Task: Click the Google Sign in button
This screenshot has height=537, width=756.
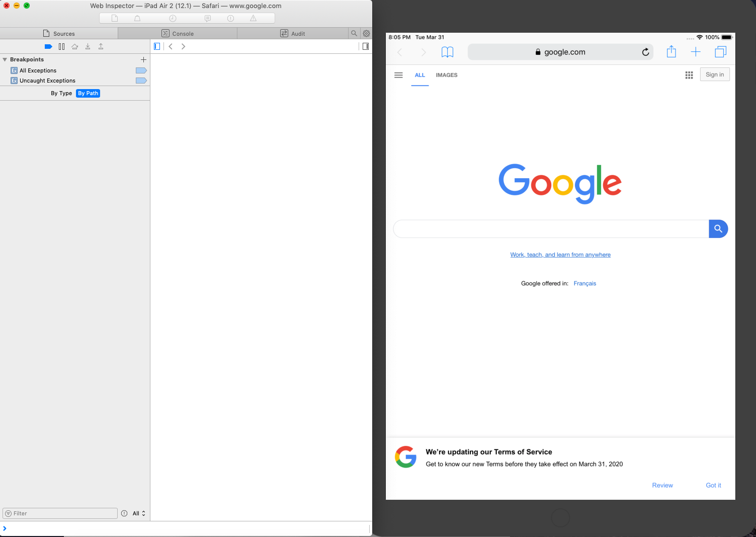Action: point(715,74)
